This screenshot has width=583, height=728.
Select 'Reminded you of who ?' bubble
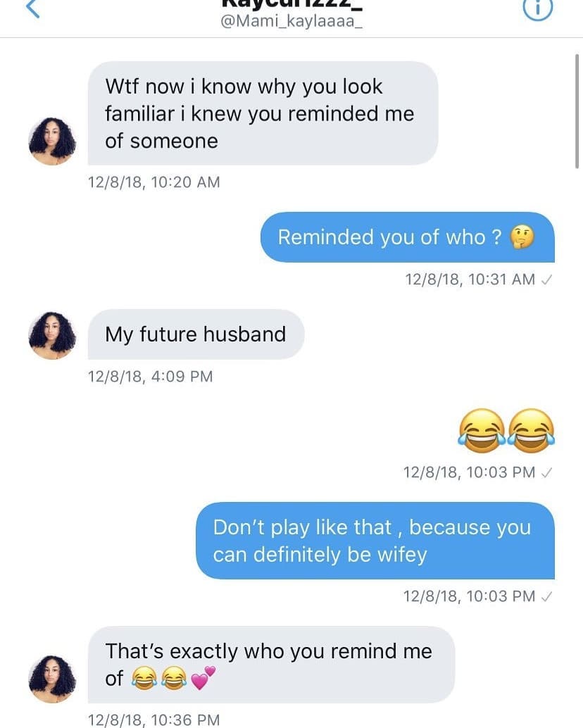click(407, 237)
